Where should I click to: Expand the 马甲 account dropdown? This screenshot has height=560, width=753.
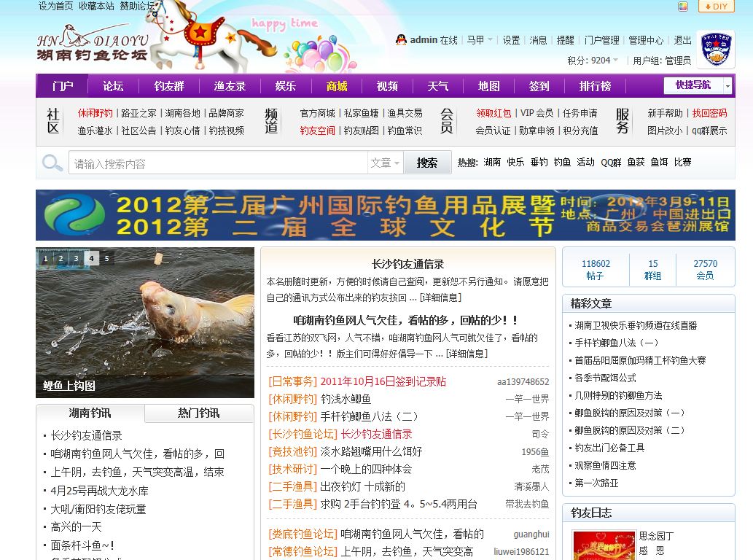click(480, 40)
